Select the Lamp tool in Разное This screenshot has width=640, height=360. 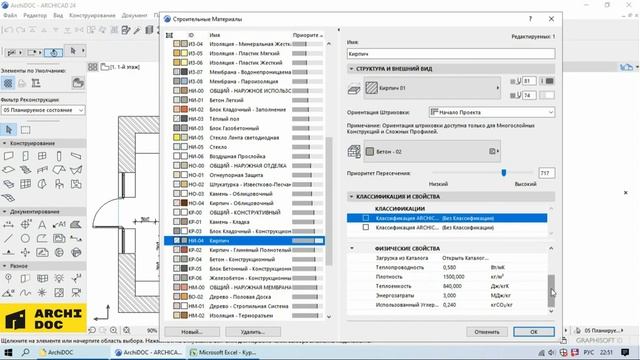pyautogui.click(x=59, y=278)
